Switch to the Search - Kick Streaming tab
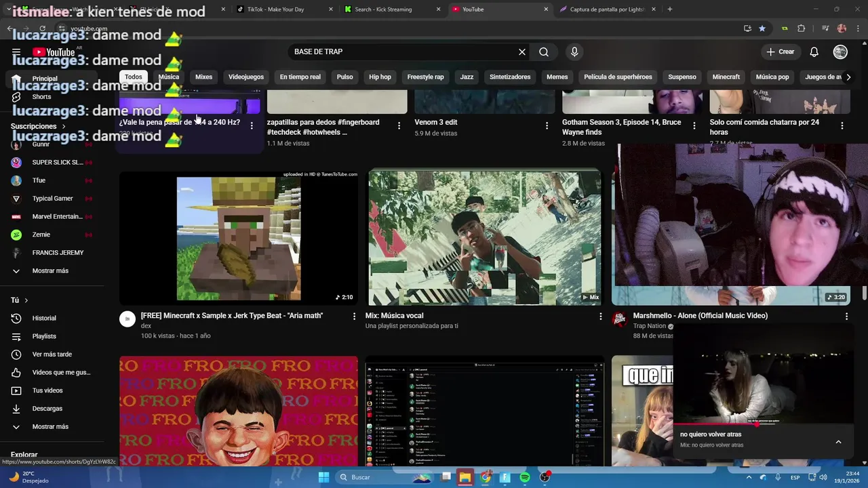 click(391, 9)
